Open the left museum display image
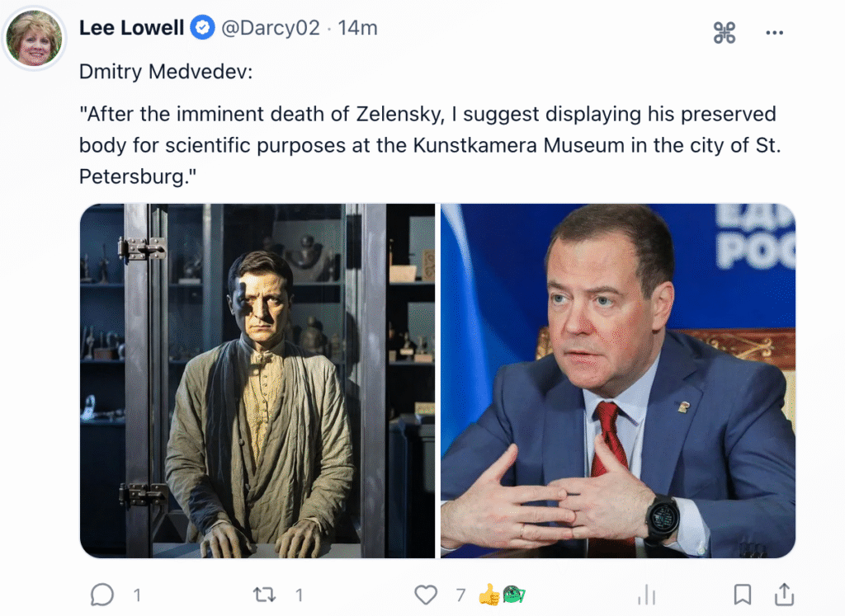Viewport: 845px width, 616px height. coord(257,381)
